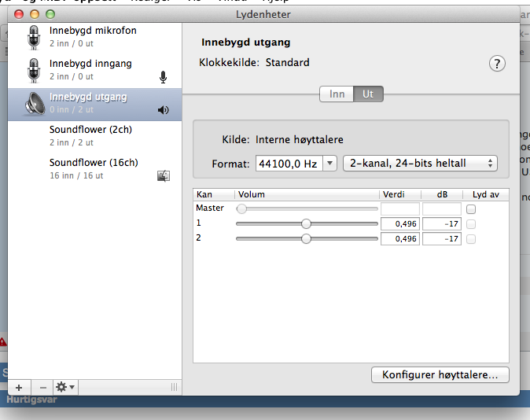This screenshot has height=420, width=530.
Task: Open the 44100,0 Hz sample rate dropdown
Action: tap(330, 164)
